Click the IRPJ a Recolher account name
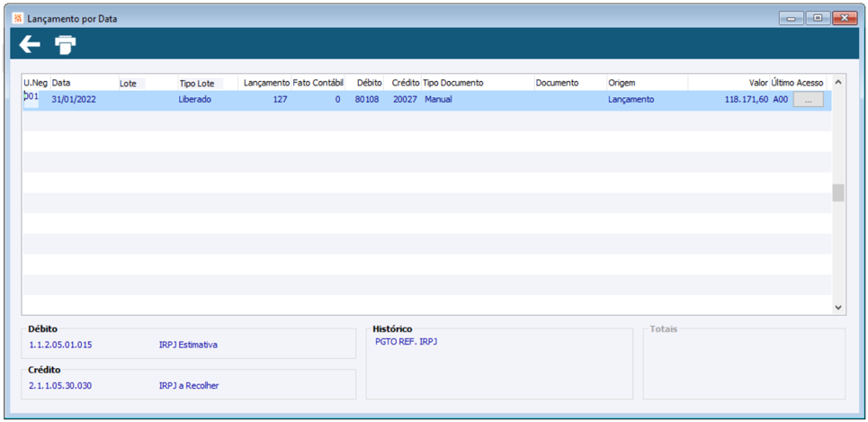The image size is (868, 422). click(x=189, y=385)
